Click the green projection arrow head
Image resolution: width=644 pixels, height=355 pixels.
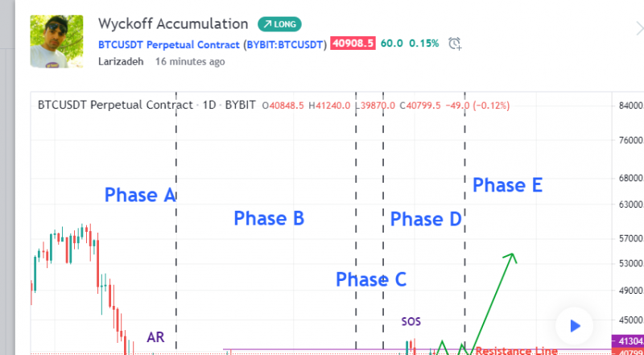pyautogui.click(x=511, y=257)
